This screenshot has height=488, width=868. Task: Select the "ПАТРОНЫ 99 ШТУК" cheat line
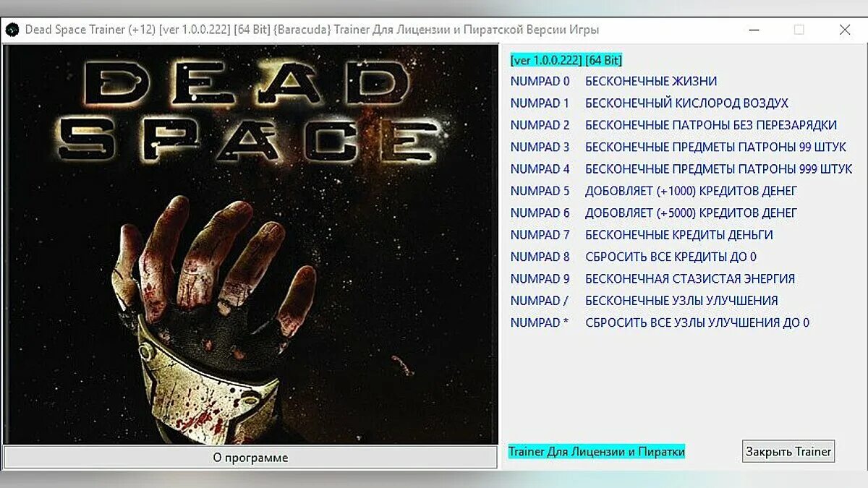click(x=715, y=147)
